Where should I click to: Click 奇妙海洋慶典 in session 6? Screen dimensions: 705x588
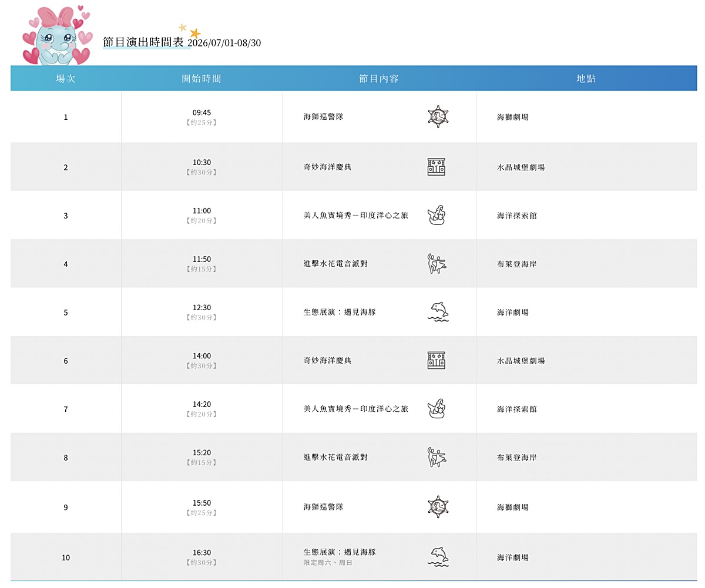point(328,360)
